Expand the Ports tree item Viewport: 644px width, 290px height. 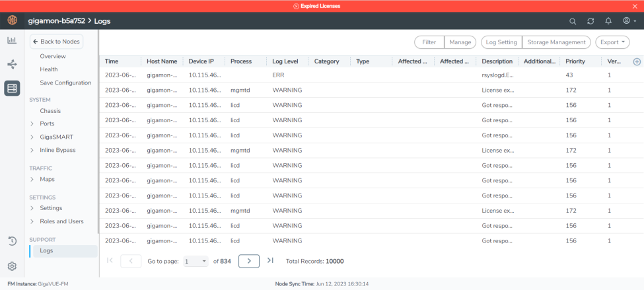click(x=32, y=124)
